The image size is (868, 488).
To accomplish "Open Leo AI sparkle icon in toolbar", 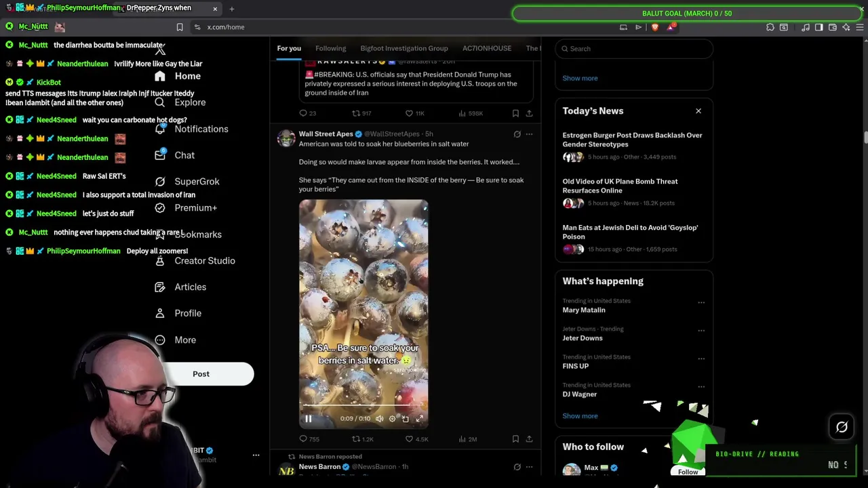I will point(846,27).
